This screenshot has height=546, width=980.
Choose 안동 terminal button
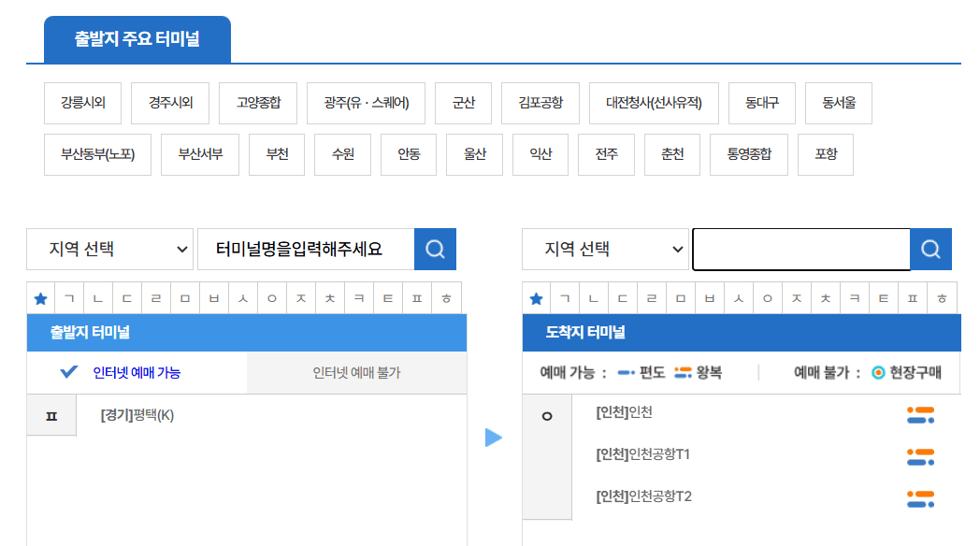(409, 154)
